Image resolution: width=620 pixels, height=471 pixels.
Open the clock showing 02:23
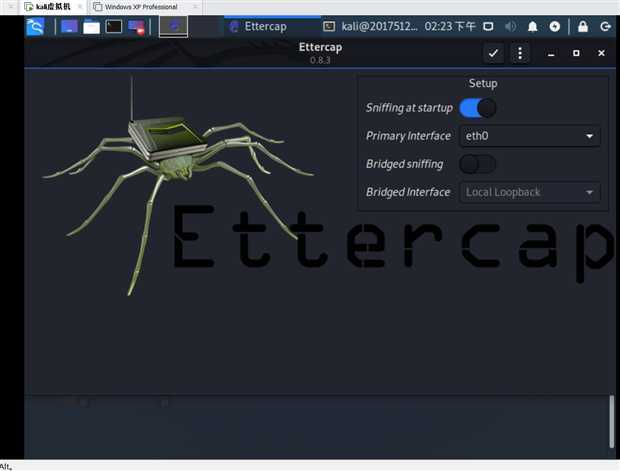coord(450,26)
